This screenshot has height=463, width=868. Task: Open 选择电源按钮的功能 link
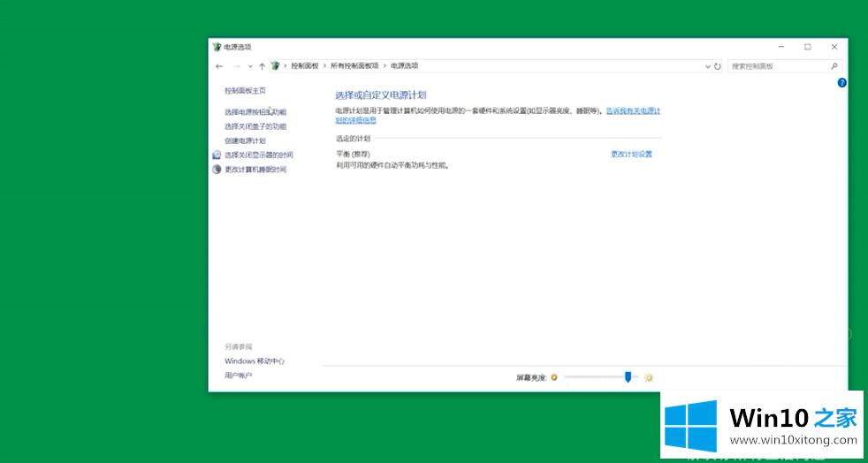pyautogui.click(x=255, y=111)
